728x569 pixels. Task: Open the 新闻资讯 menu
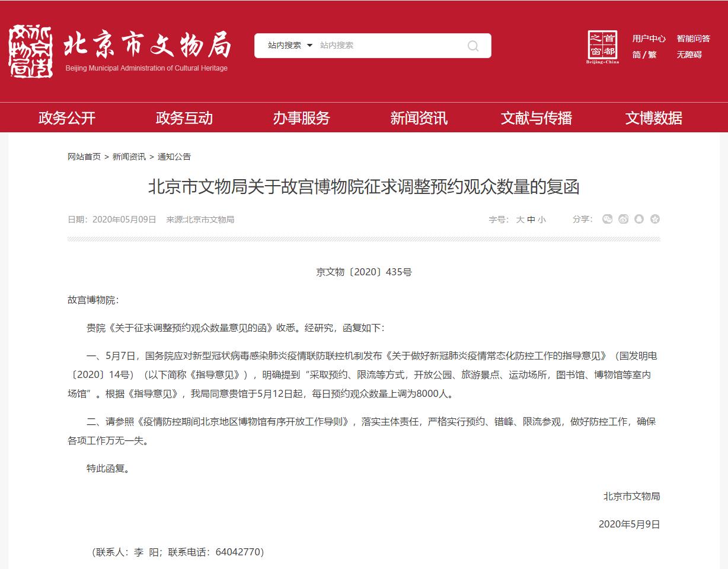click(419, 117)
